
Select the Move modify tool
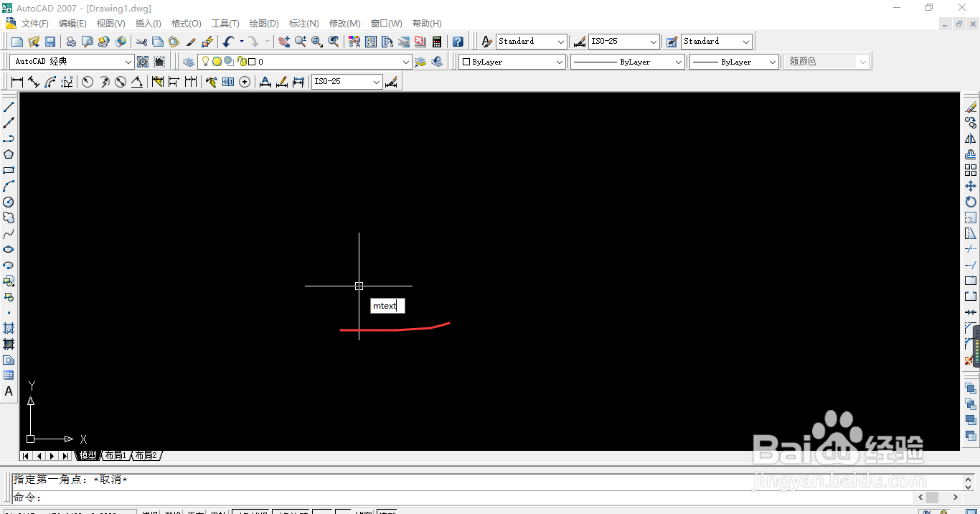(x=971, y=186)
